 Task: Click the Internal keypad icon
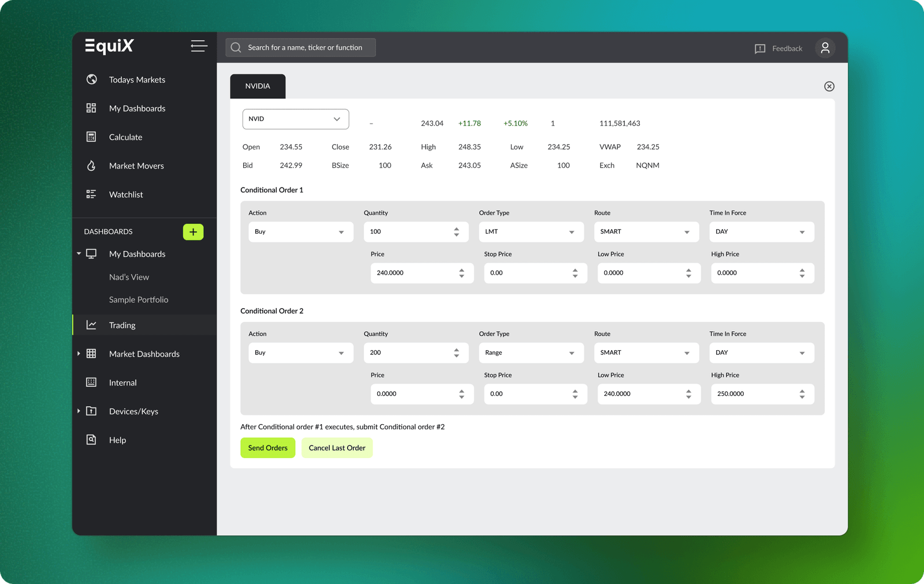point(91,382)
